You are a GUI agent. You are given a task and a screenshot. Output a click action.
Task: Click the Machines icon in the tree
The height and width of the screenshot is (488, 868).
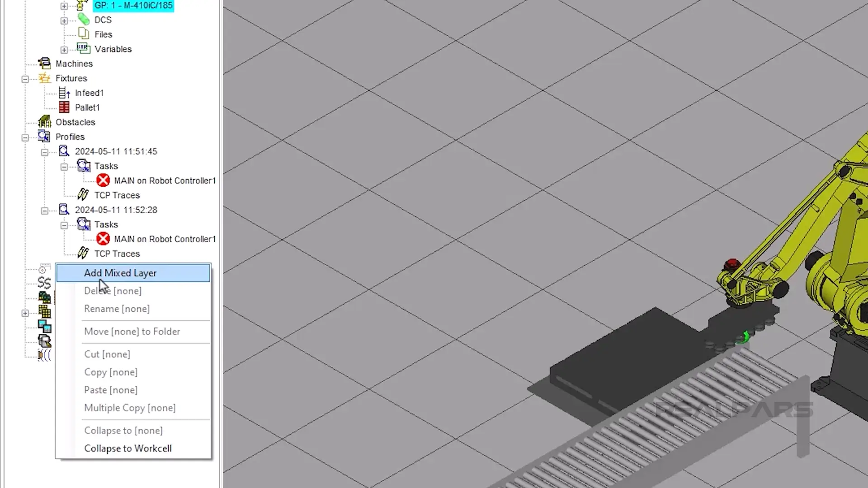coord(45,64)
